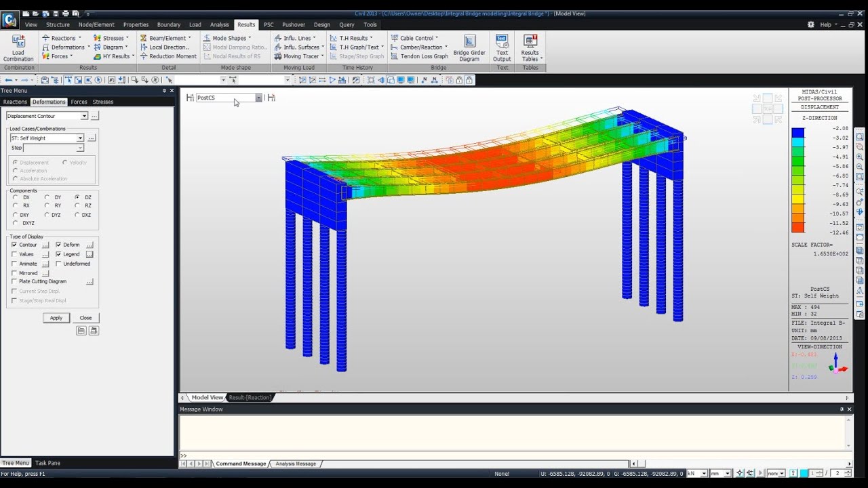Switch to the Stresses tab in Tree Menu
The image size is (868, 488).
pos(103,102)
